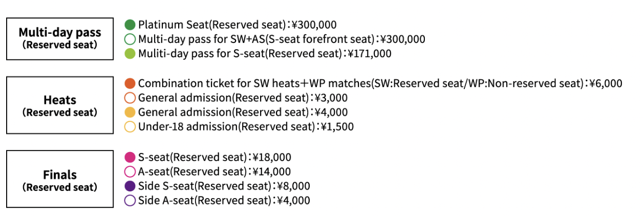The width and height of the screenshot is (644, 217).
Task: Click the dark green Platinum Seat circle
Action: point(130,25)
